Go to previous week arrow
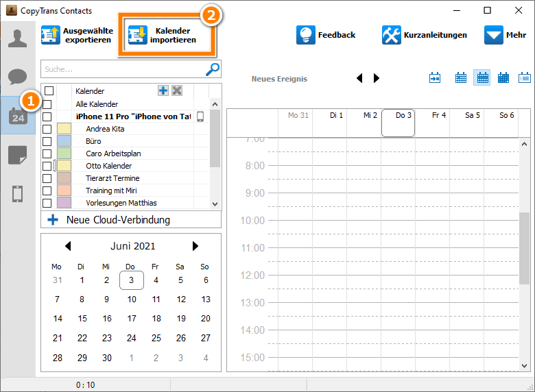This screenshot has width=535, height=392. pos(359,78)
